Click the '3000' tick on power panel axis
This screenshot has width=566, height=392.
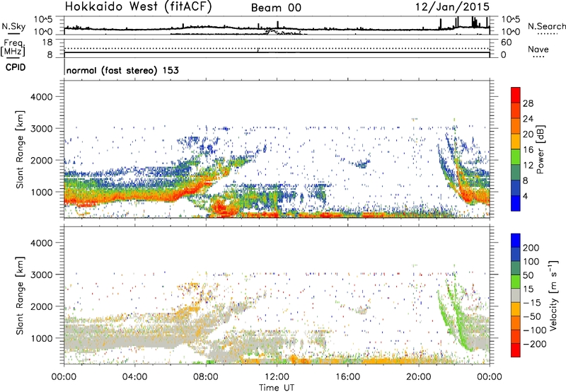click(42, 129)
